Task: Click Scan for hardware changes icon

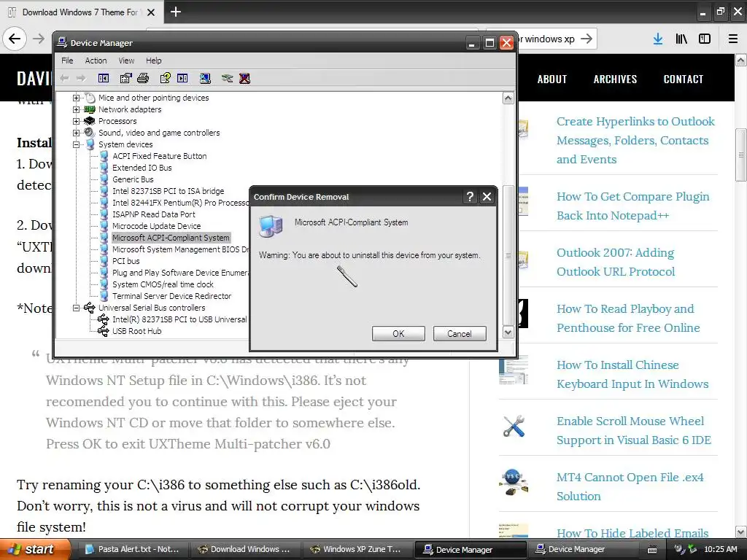Action: pyautogui.click(x=205, y=79)
